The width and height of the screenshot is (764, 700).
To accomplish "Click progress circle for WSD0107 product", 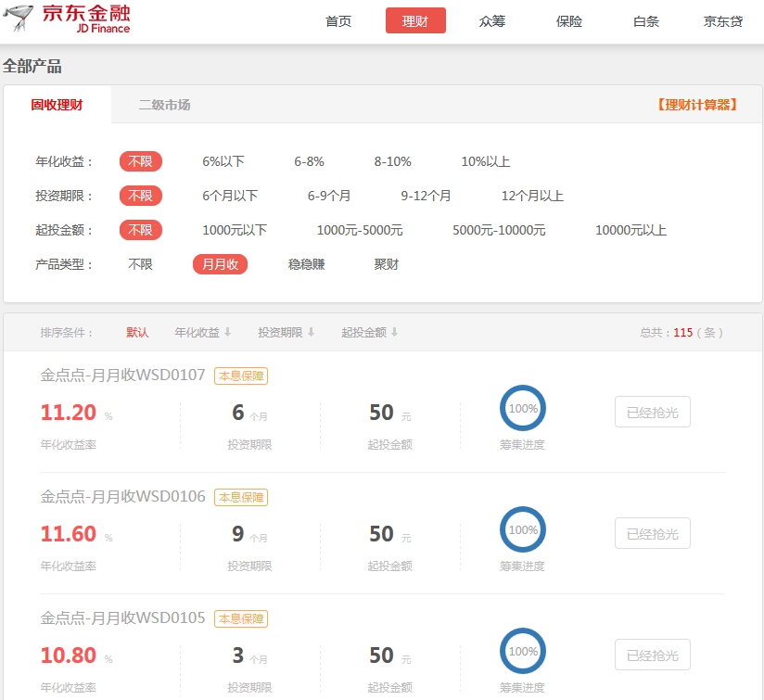I will click(x=523, y=409).
